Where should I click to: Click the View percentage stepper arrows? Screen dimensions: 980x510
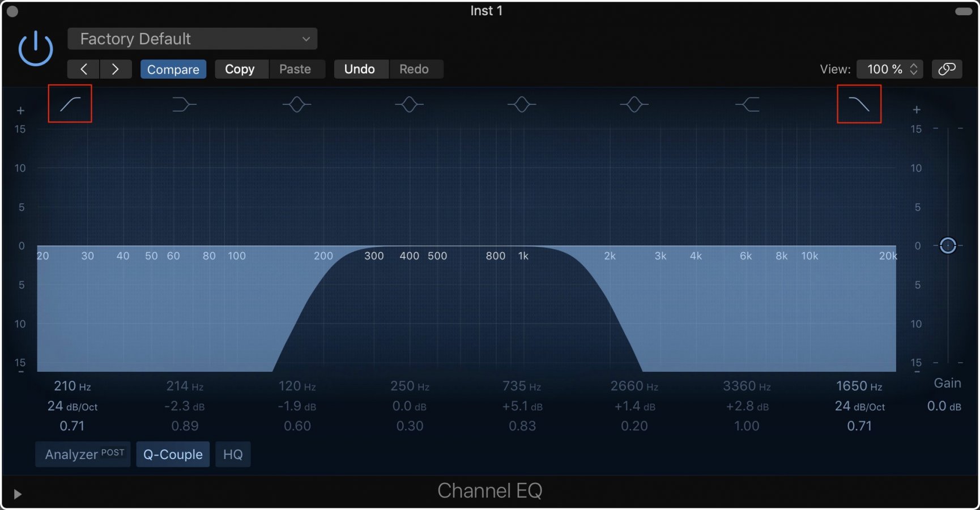pyautogui.click(x=913, y=69)
